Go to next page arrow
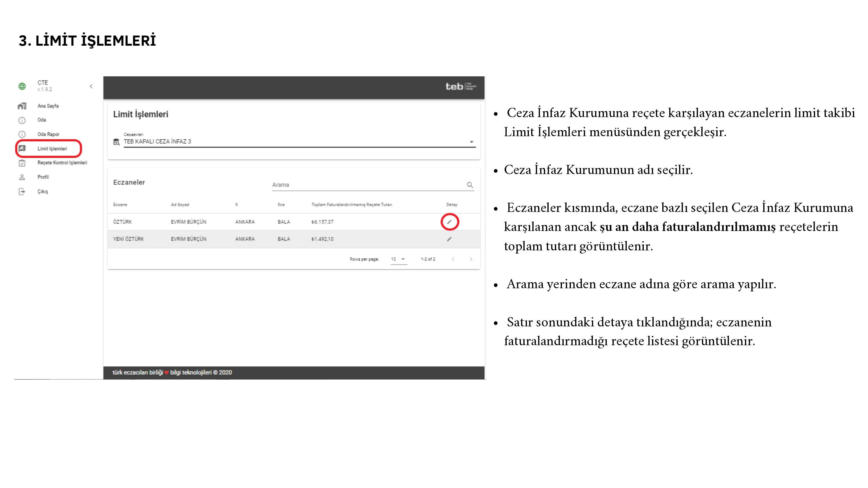Screen dimensions: 868x488 pyautogui.click(x=471, y=259)
